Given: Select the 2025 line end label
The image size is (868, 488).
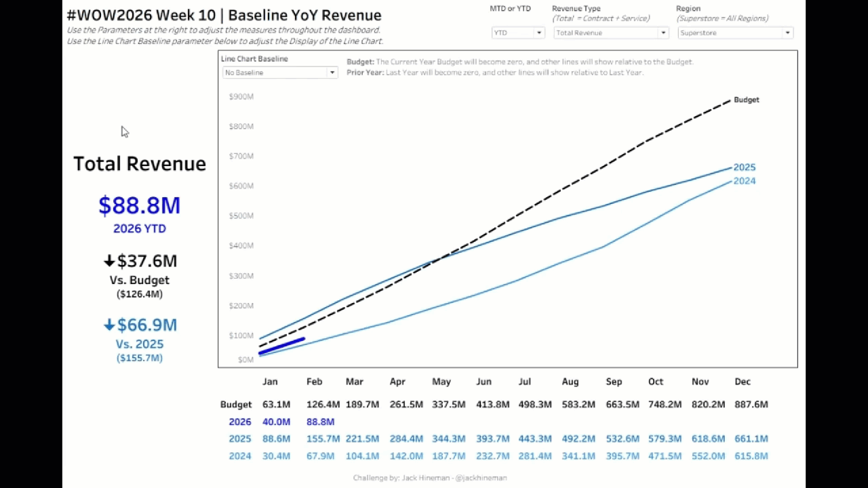Looking at the screenshot, I should pyautogui.click(x=744, y=167).
